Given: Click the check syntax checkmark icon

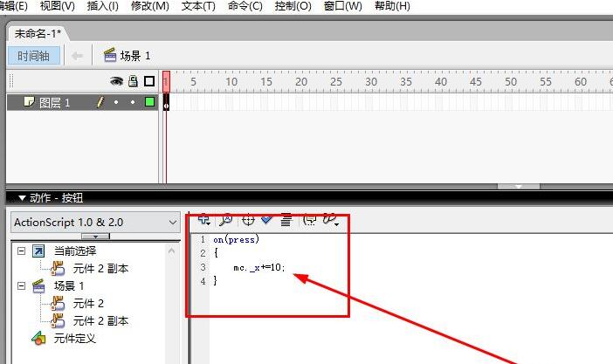Looking at the screenshot, I should [x=266, y=219].
